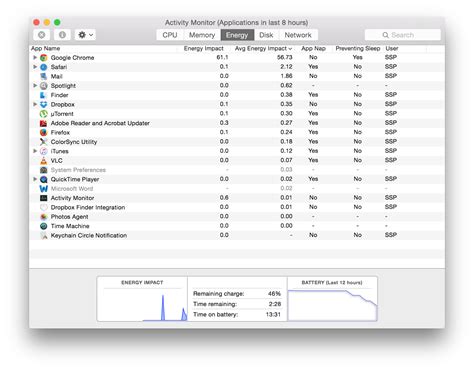Viewport: 474px width, 370px height.
Task: Click the QuickTime Player icon
Action: [x=44, y=179]
